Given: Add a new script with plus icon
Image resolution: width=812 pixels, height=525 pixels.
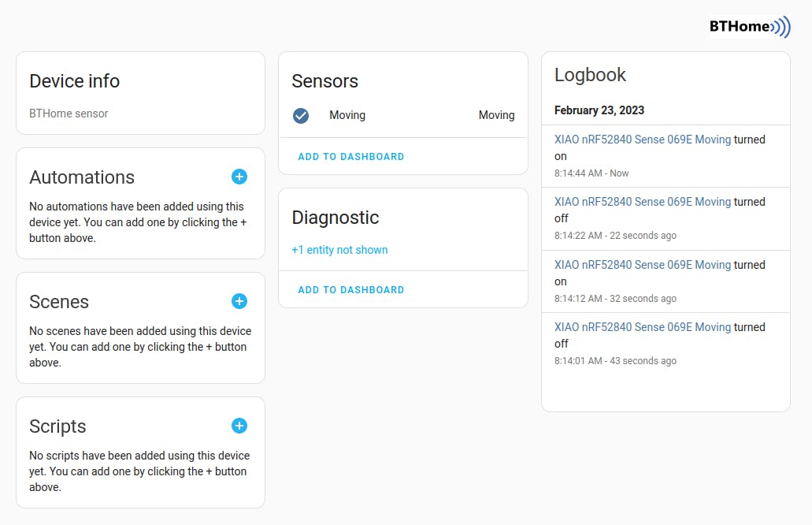Looking at the screenshot, I should coord(239,426).
